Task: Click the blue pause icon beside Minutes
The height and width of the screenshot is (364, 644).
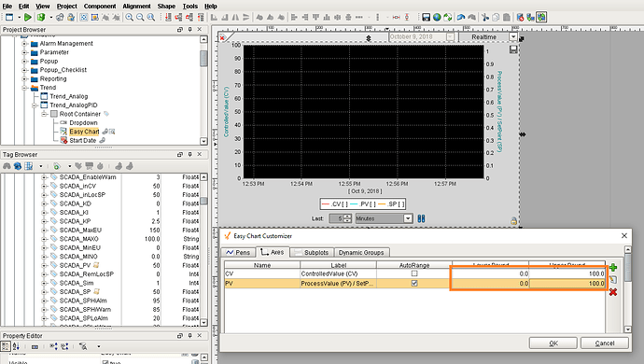Action: [421, 218]
